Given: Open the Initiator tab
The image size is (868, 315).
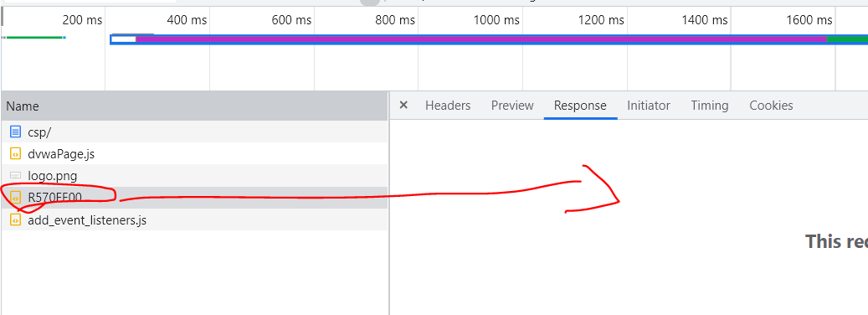Looking at the screenshot, I should pyautogui.click(x=648, y=106).
